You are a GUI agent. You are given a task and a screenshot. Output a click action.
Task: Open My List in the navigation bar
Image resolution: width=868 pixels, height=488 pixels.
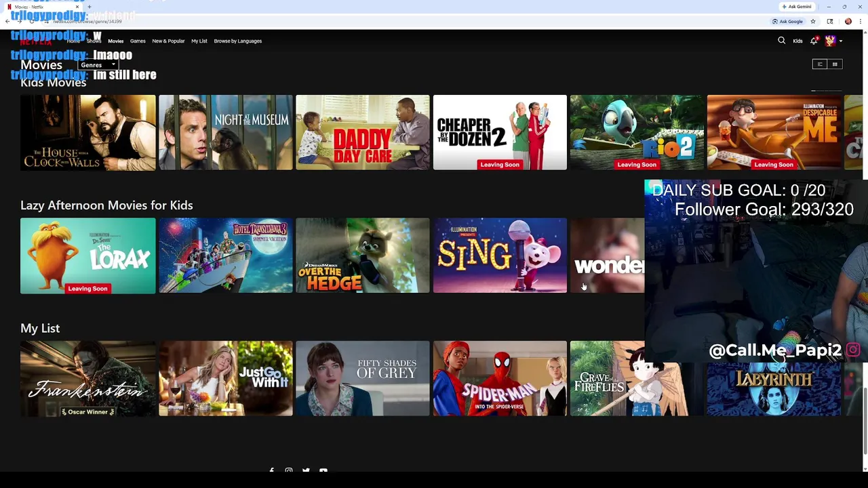pos(199,41)
